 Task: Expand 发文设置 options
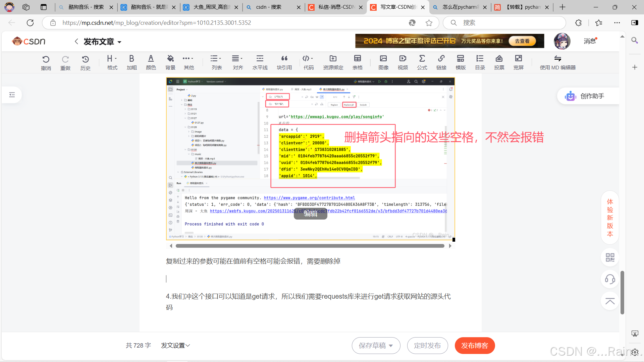pos(175,345)
